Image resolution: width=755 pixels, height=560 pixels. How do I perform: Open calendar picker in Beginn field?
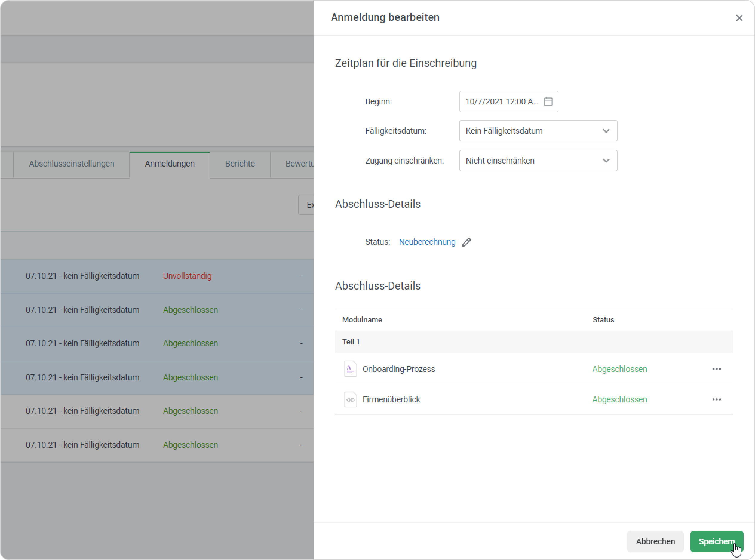click(x=548, y=101)
